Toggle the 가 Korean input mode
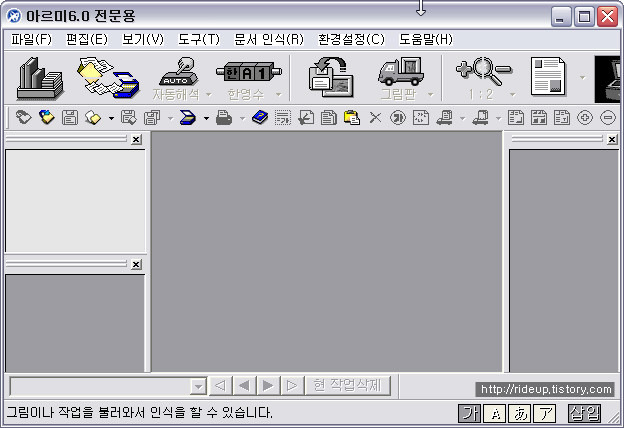Viewport: 624px width, 428px height. (470, 413)
